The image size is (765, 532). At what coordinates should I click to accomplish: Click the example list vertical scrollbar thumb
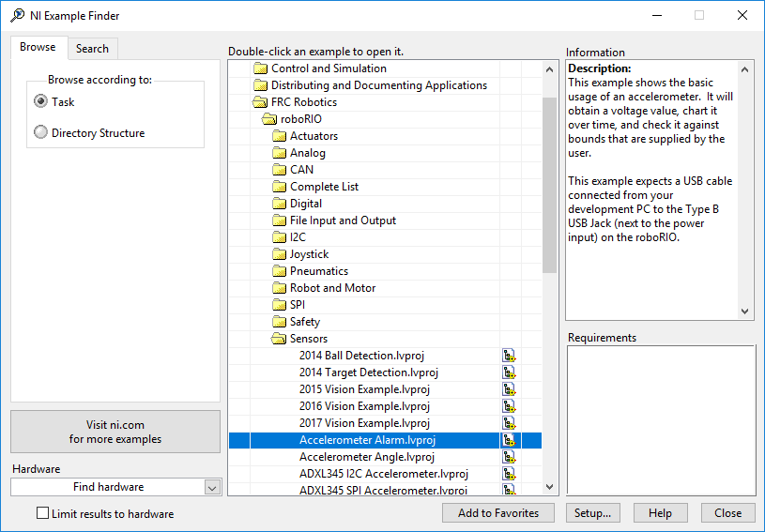tap(550, 183)
